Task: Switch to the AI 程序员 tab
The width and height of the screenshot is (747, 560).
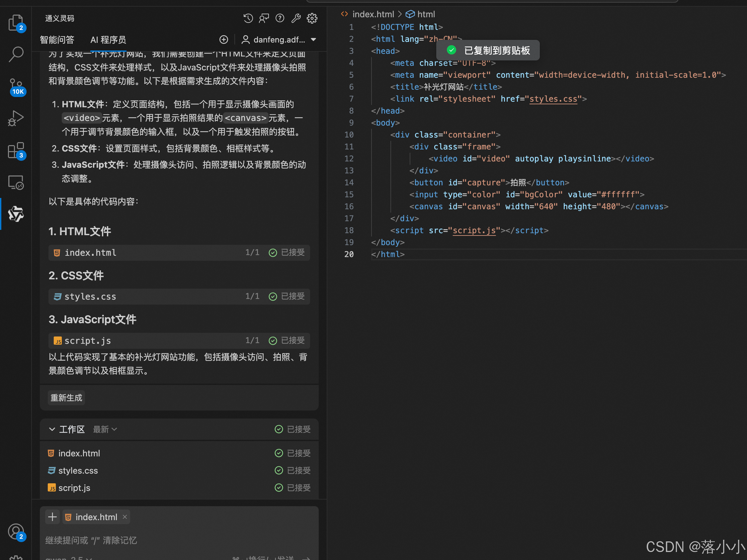Action: (108, 40)
